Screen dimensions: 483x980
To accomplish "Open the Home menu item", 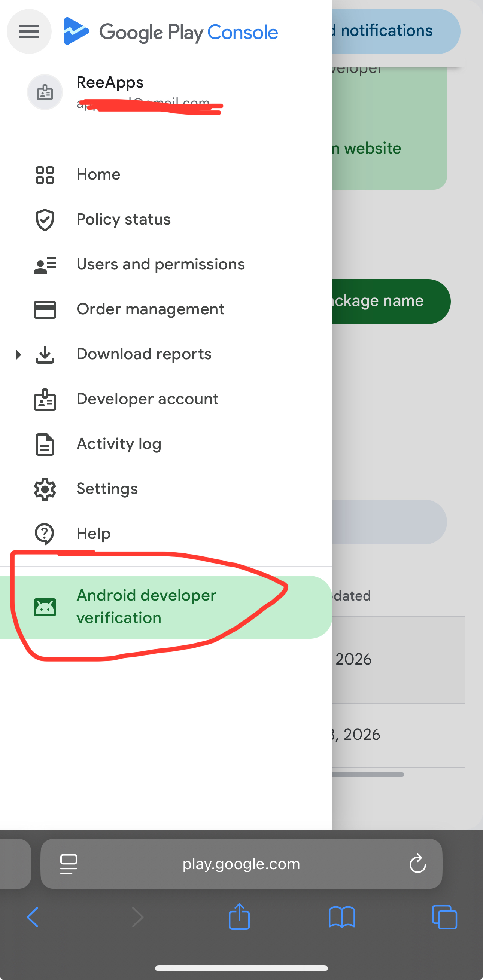I will pyautogui.click(x=166, y=175).
